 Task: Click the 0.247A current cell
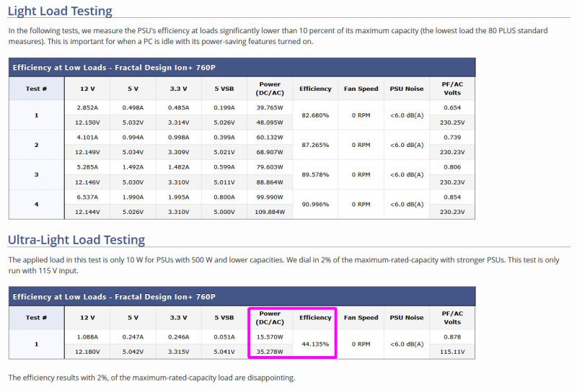(x=133, y=337)
